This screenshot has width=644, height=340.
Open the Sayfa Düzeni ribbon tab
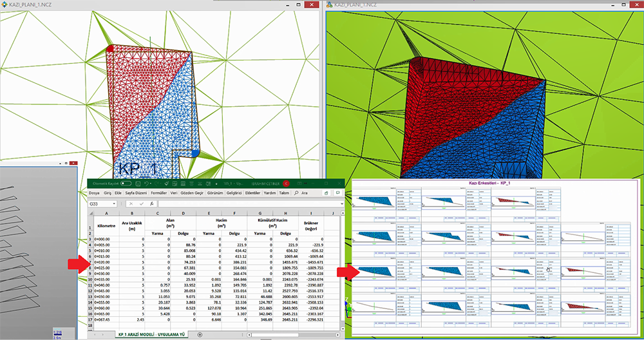pos(135,193)
